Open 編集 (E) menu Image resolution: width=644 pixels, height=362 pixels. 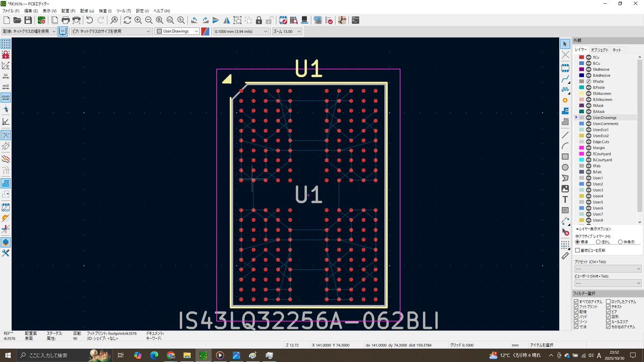pyautogui.click(x=32, y=11)
